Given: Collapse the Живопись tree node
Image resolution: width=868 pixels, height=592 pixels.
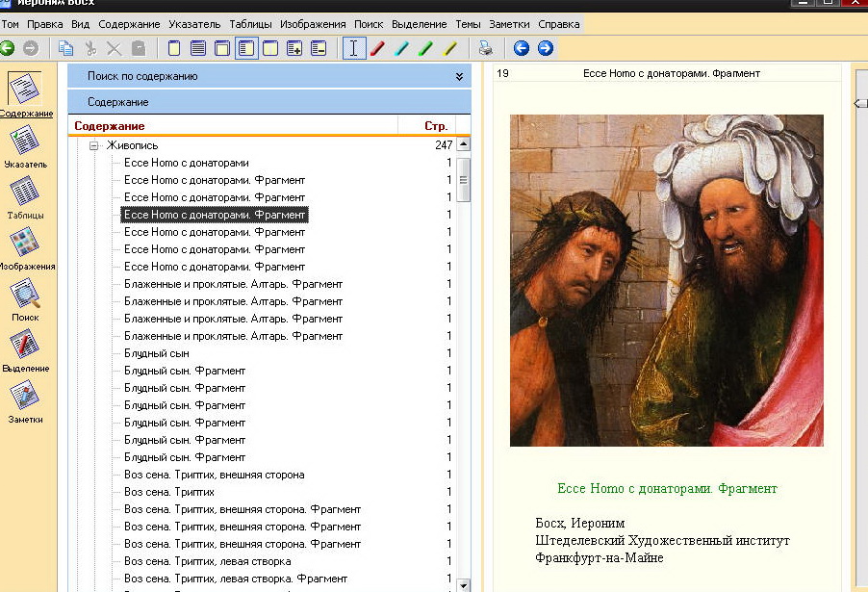Looking at the screenshot, I should [94, 145].
